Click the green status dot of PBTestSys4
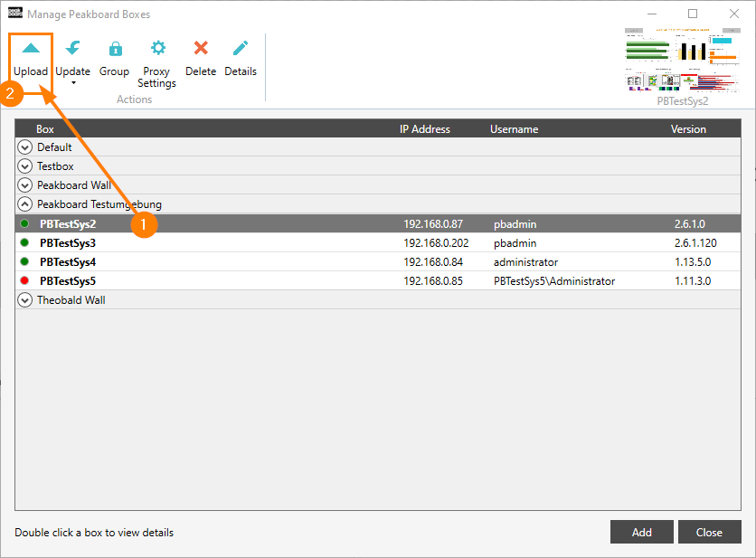 24,262
